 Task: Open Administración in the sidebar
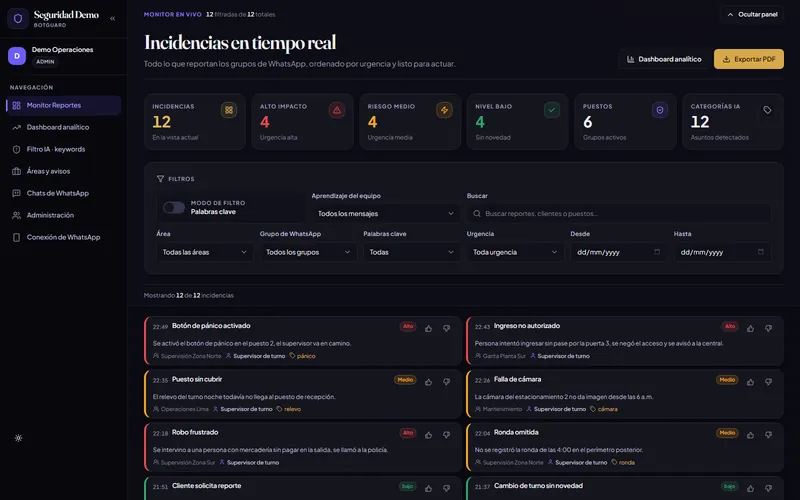point(64,215)
